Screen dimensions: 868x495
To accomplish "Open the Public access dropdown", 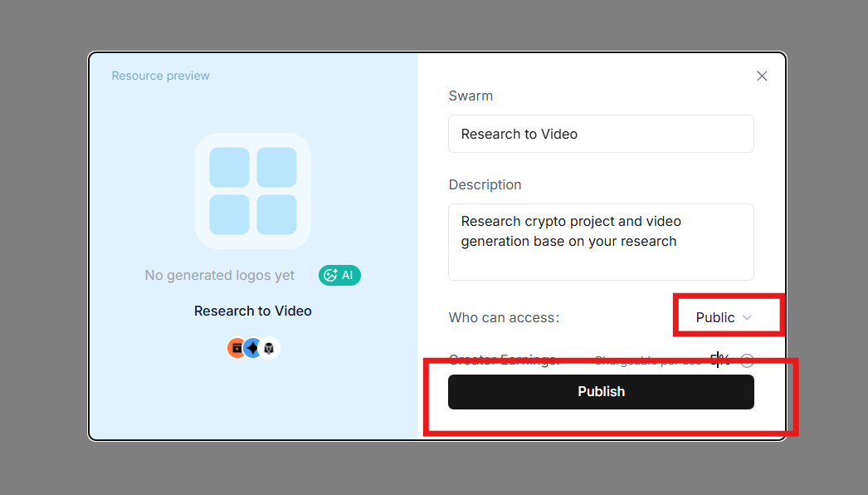I will [724, 317].
